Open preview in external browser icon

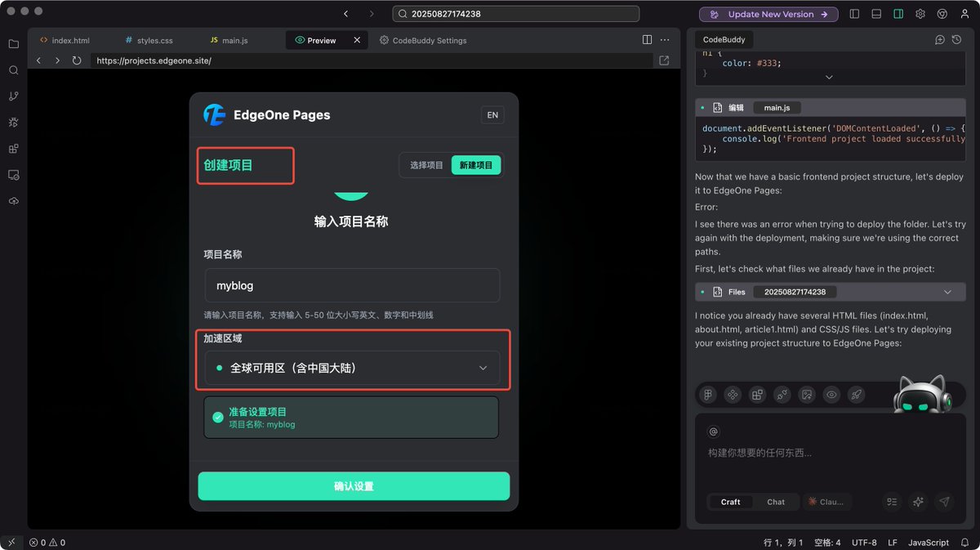click(664, 60)
